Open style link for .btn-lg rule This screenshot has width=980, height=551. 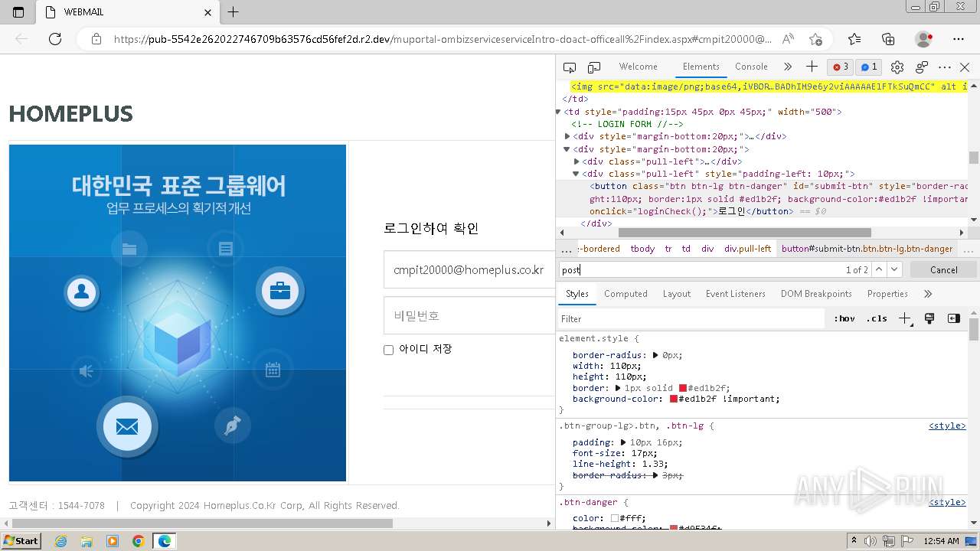tap(947, 425)
